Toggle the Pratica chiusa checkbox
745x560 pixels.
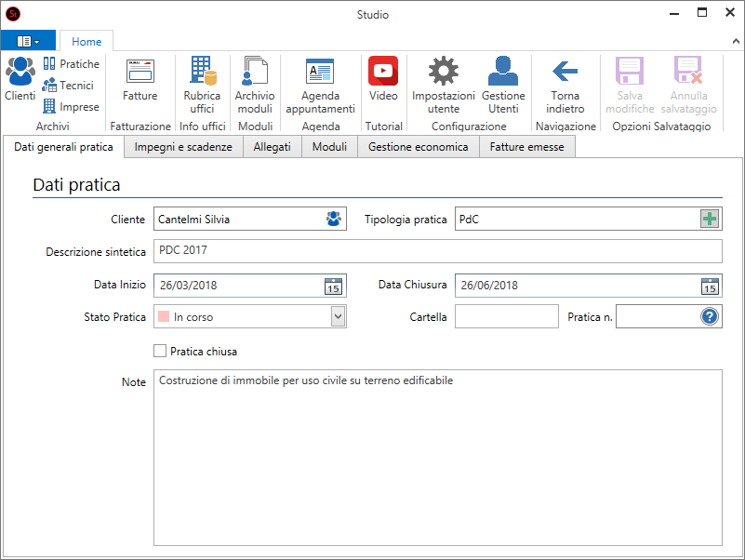[160, 351]
